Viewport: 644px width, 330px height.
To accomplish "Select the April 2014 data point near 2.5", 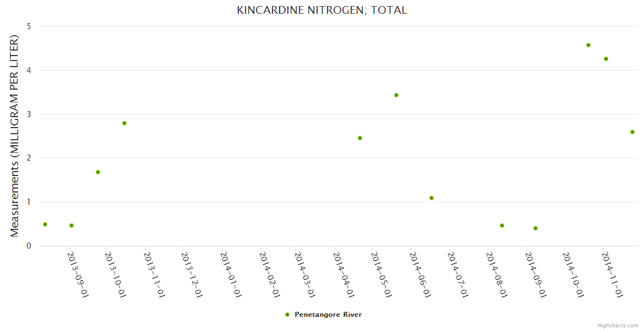I will [x=360, y=138].
